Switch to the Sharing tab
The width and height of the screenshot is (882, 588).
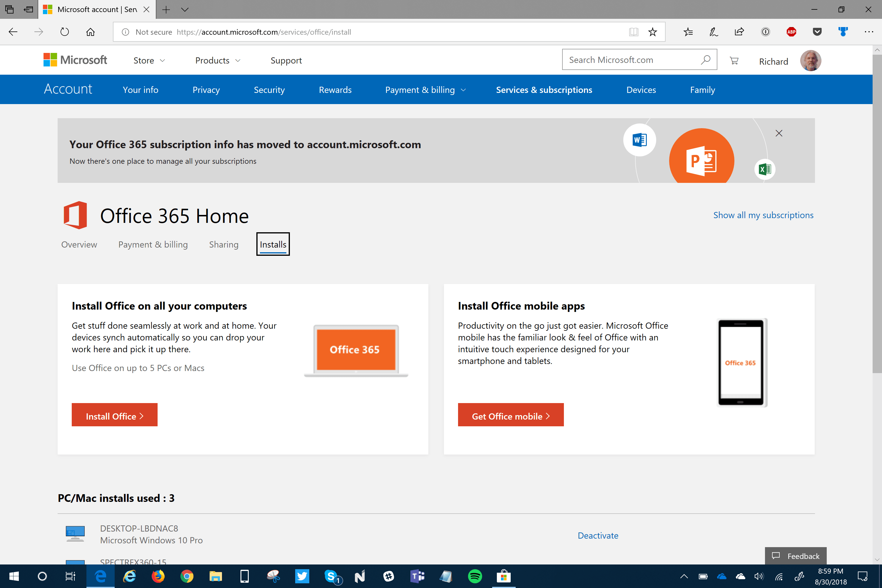tap(224, 244)
